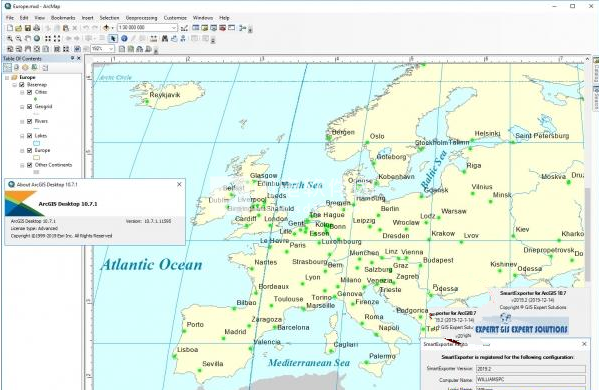Open the folder icon to open a document
The image size is (599, 390).
click(x=18, y=28)
